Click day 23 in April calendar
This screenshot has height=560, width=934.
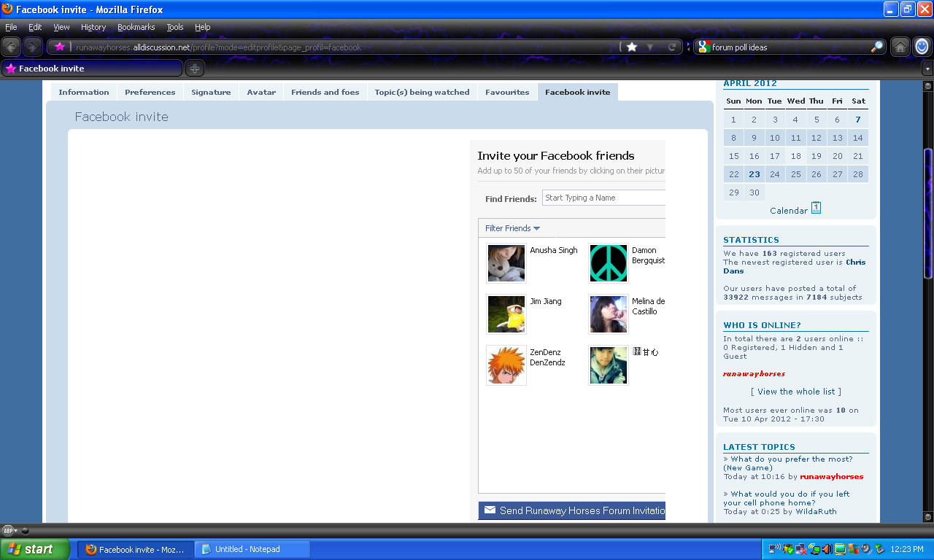tap(754, 174)
